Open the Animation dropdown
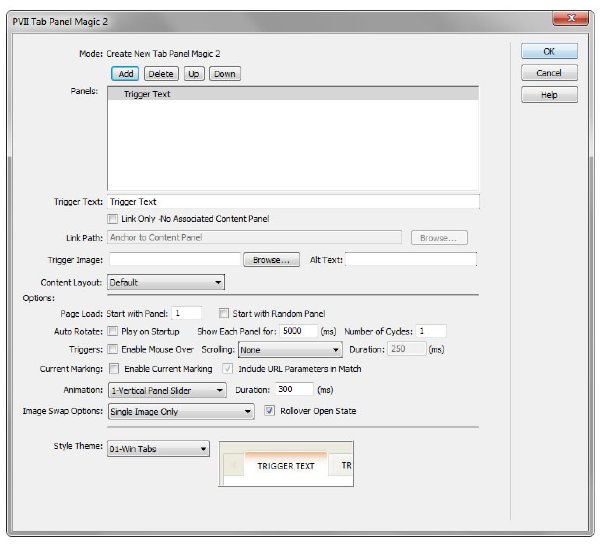This screenshot has height=547, width=600. coord(167,390)
